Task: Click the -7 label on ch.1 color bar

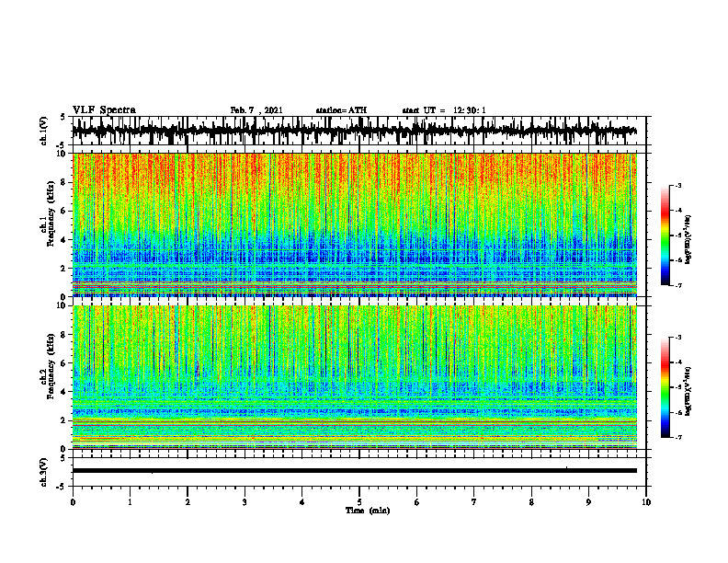Action: click(678, 285)
